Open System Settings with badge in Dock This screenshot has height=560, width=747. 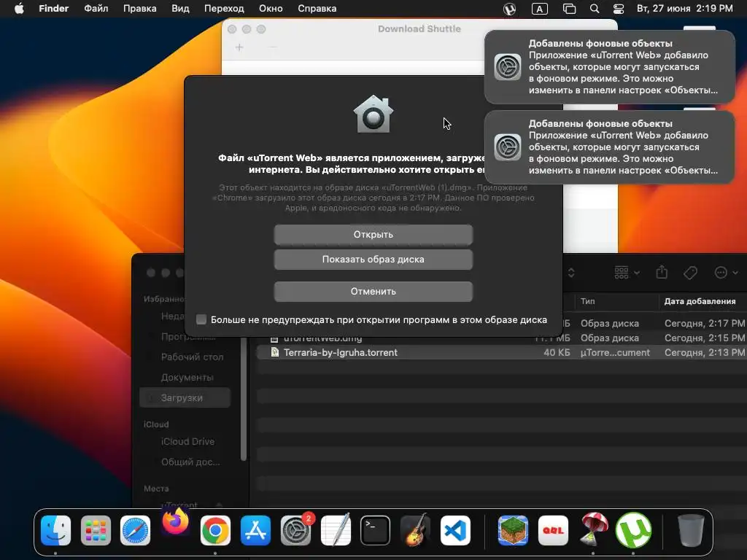click(295, 530)
